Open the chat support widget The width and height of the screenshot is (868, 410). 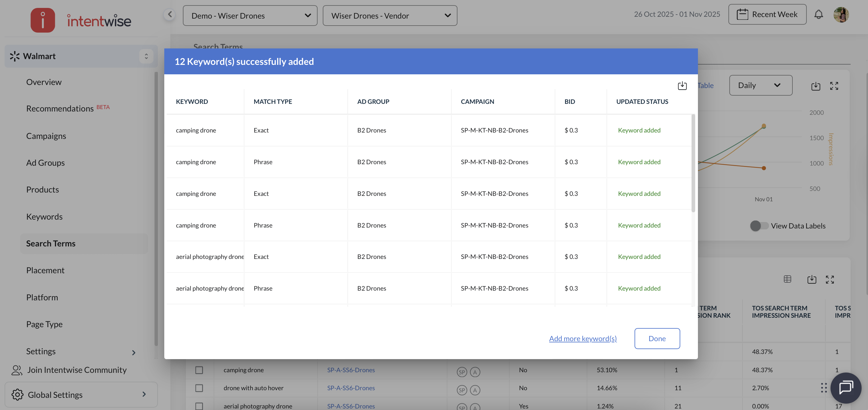pyautogui.click(x=845, y=387)
